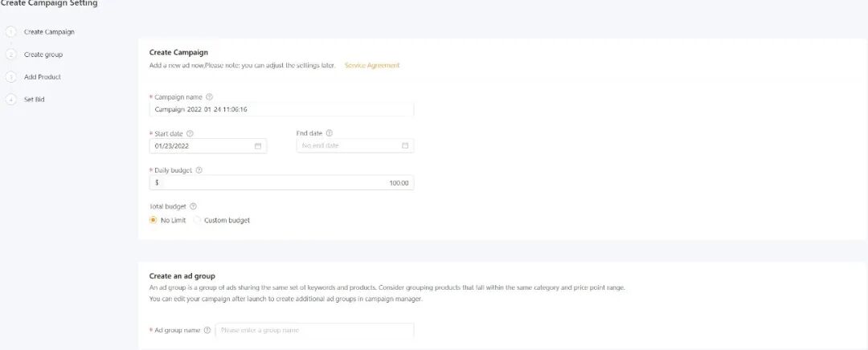Click help icon beside Campaign name
Screen dimensions: 868x350
(210, 96)
